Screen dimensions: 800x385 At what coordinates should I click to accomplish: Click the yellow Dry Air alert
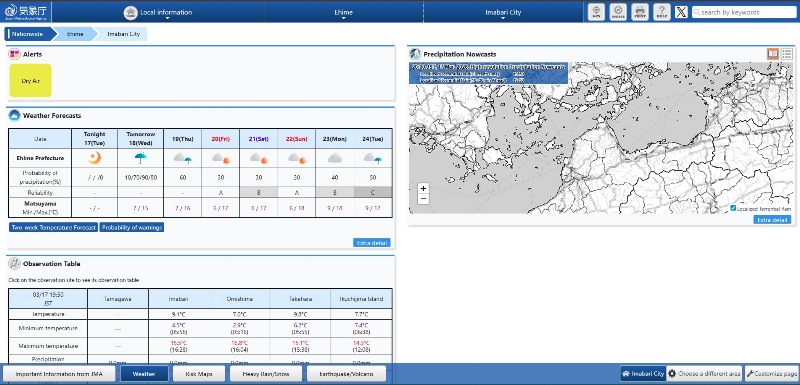pyautogui.click(x=31, y=81)
